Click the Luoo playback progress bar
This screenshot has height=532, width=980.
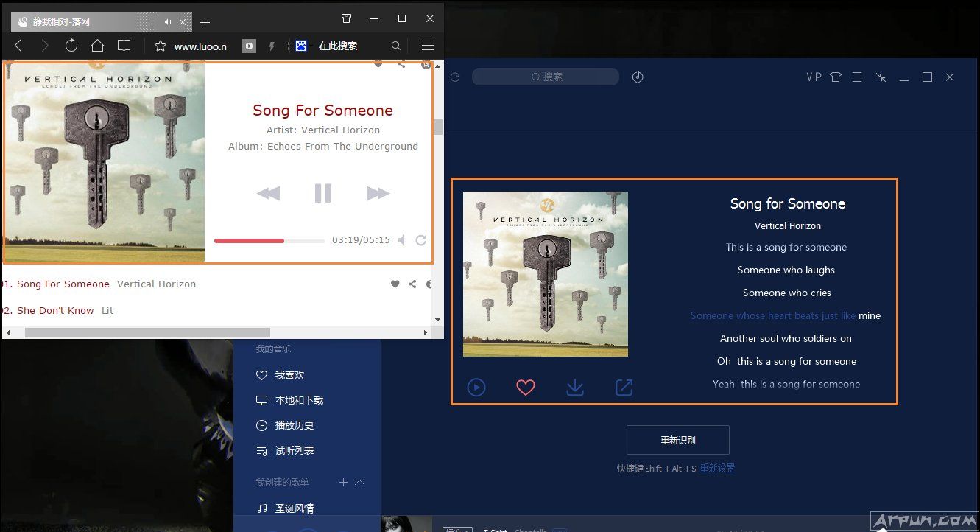(269, 240)
